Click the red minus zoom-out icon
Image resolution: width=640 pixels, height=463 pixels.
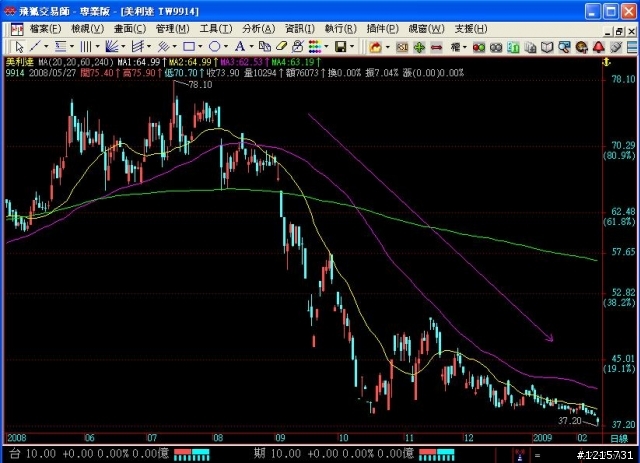click(436, 47)
